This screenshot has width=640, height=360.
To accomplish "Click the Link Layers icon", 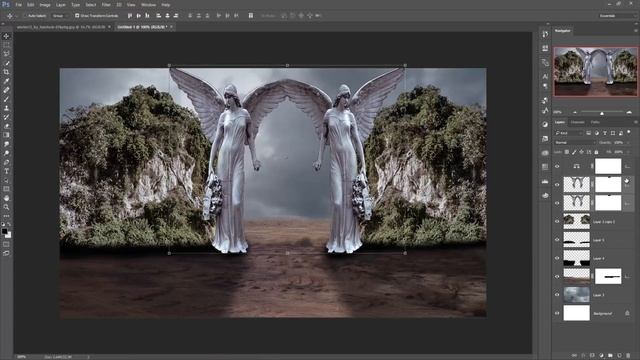I will pyautogui.click(x=574, y=356).
